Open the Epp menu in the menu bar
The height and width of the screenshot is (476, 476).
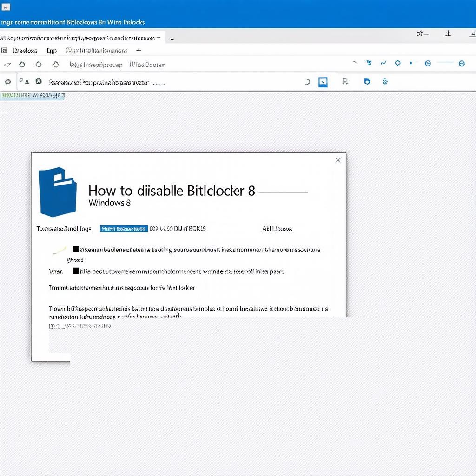click(52, 51)
